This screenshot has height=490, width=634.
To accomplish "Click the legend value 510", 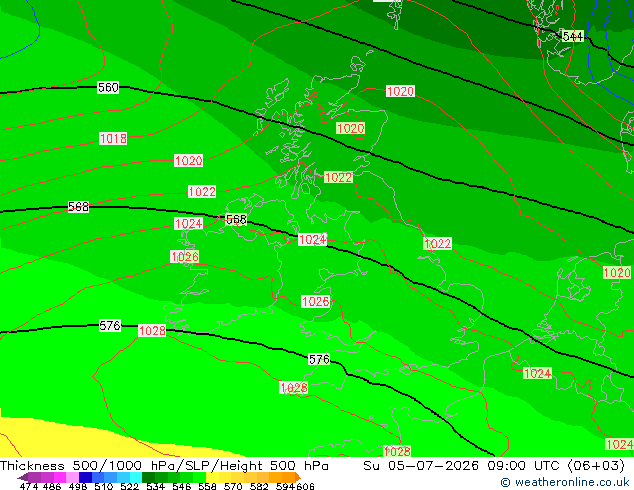I will 104,486.
